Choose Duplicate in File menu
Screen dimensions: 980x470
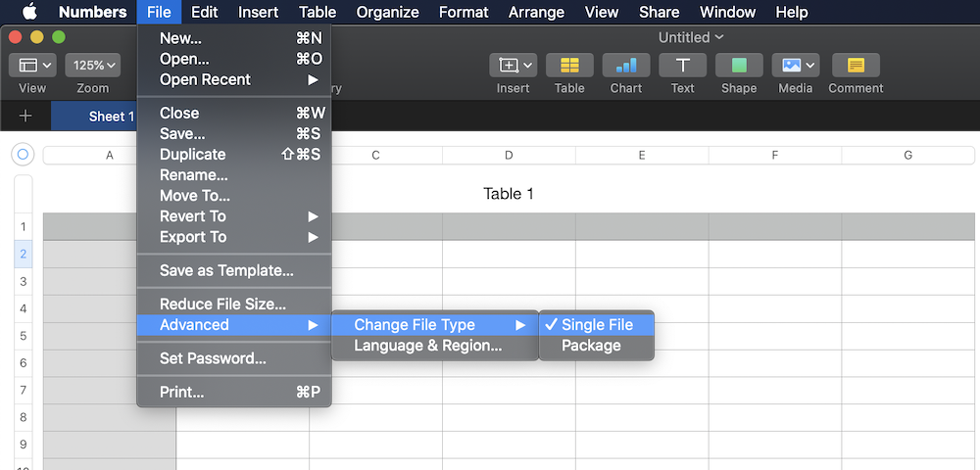234,154
